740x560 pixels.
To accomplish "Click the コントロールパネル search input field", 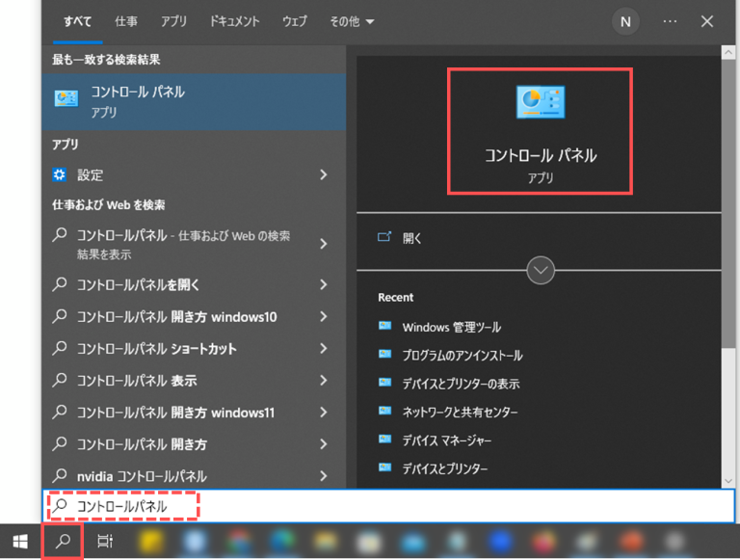I will coord(388,506).
